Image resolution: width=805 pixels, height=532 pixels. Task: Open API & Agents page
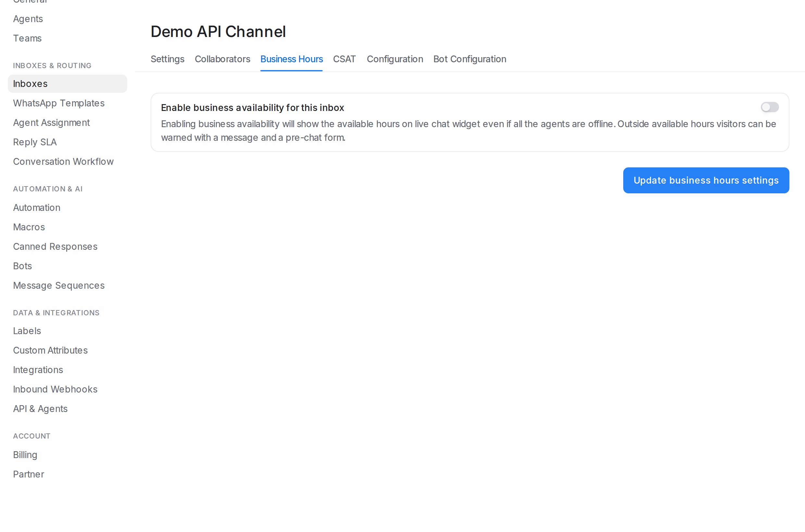click(x=40, y=409)
